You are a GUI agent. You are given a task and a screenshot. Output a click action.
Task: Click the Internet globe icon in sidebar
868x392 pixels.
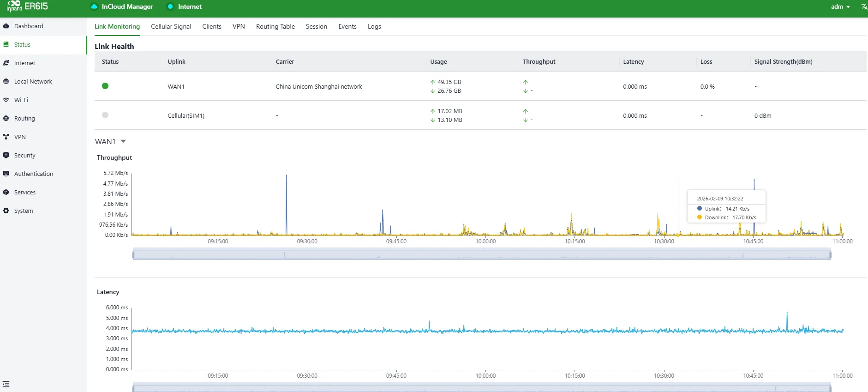6,63
